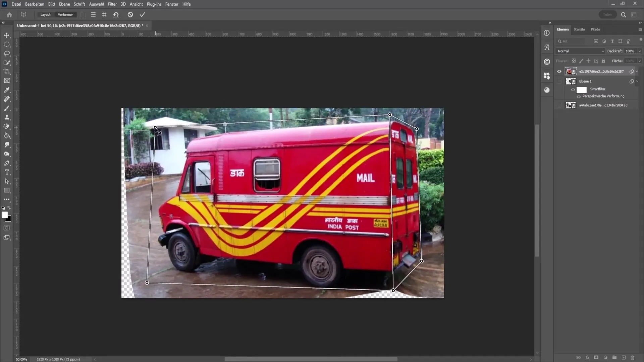Commit the perspective warp with checkmark

(x=142, y=15)
